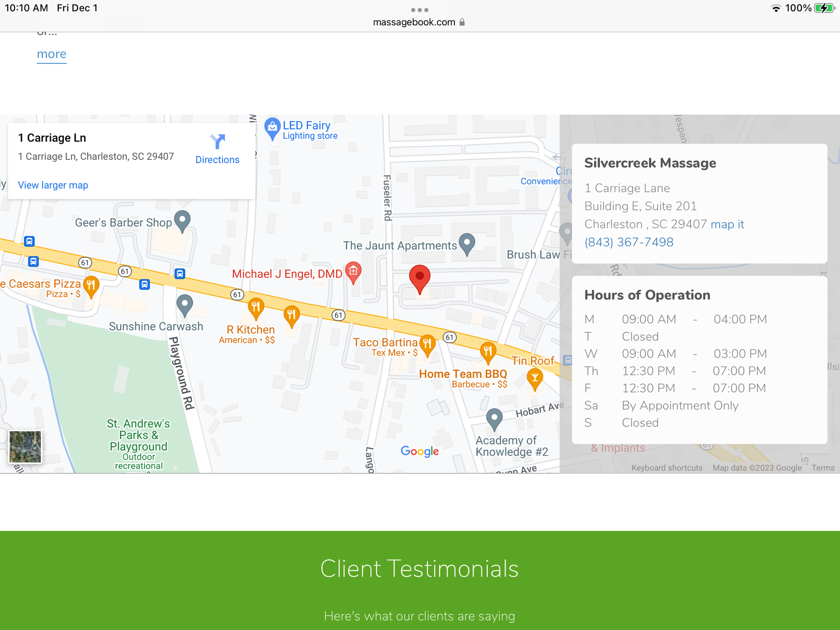Select Monday hours 09:00 AM text
Screen dimensions: 840x630
click(x=649, y=319)
